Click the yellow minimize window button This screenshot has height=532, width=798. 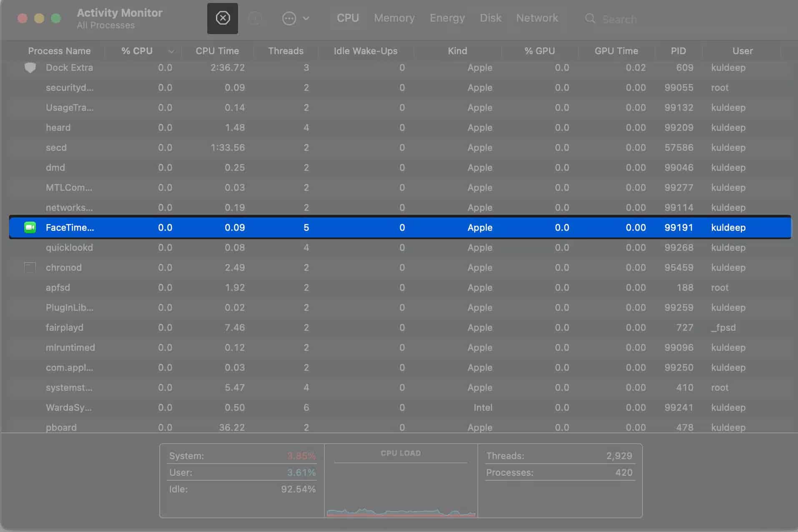click(x=39, y=18)
